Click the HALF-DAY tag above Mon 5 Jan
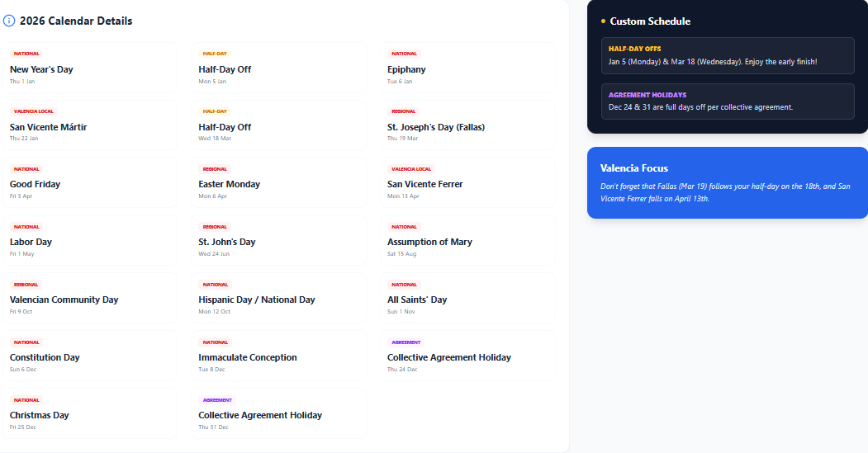The width and height of the screenshot is (868, 453). click(x=215, y=54)
